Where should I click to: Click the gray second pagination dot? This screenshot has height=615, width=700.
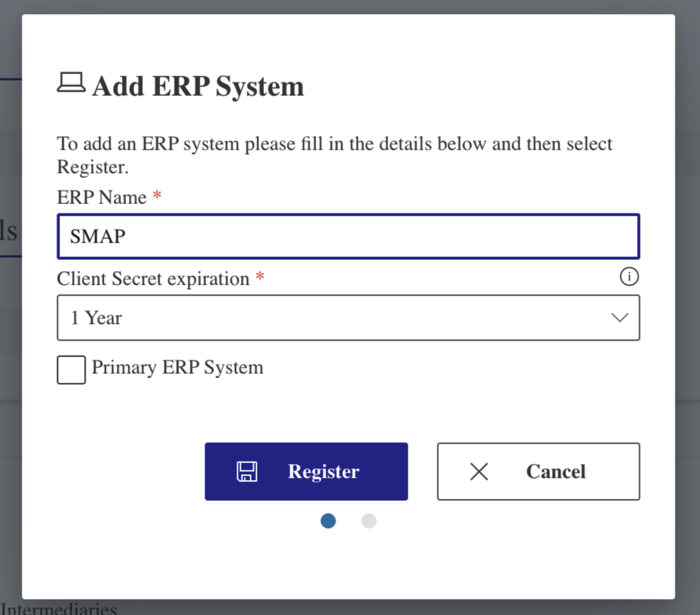369,521
